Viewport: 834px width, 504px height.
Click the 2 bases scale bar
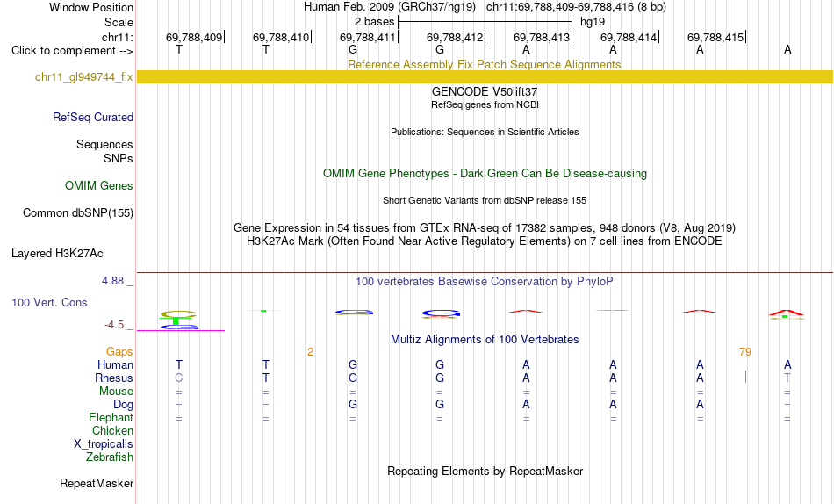click(485, 22)
